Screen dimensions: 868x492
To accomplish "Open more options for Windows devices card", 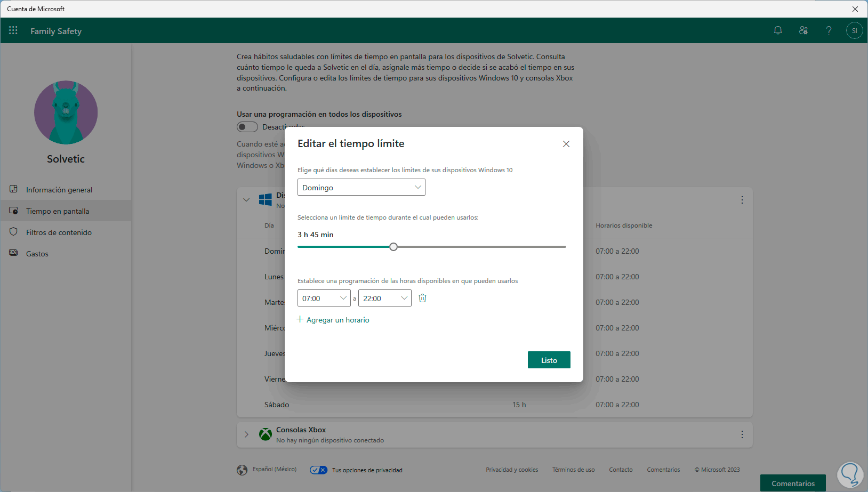I will (742, 200).
